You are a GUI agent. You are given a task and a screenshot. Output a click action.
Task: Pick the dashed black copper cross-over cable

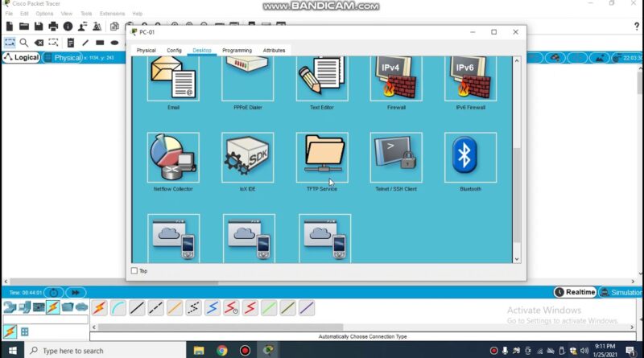156,308
